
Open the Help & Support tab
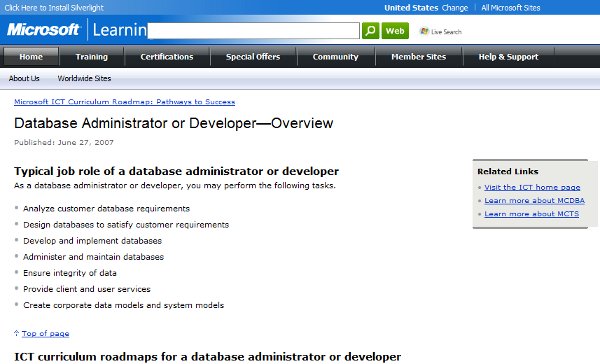[x=508, y=57]
